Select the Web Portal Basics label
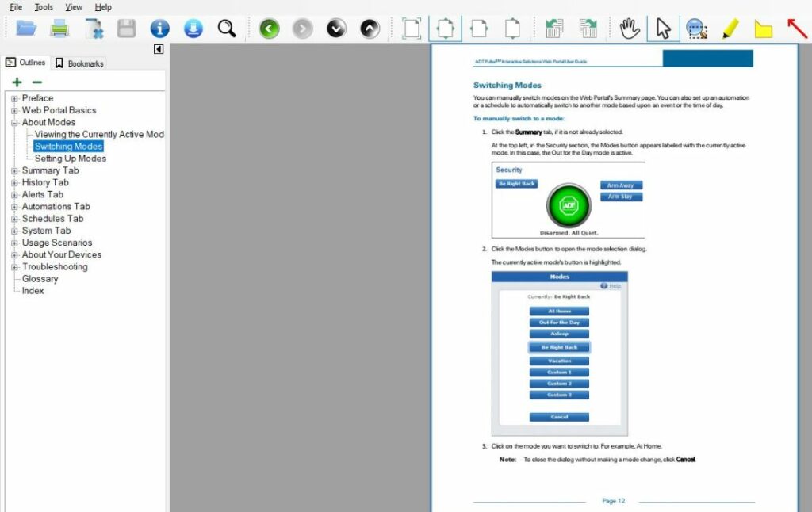 (x=59, y=110)
